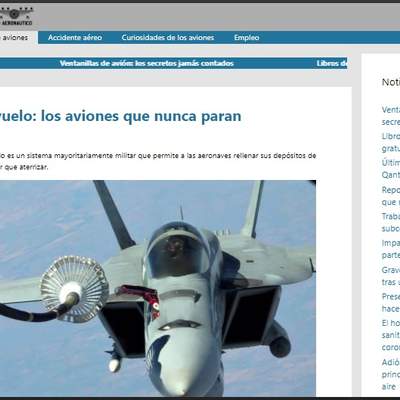
Task: Click the Aeronautico site logo
Action: (x=16, y=16)
